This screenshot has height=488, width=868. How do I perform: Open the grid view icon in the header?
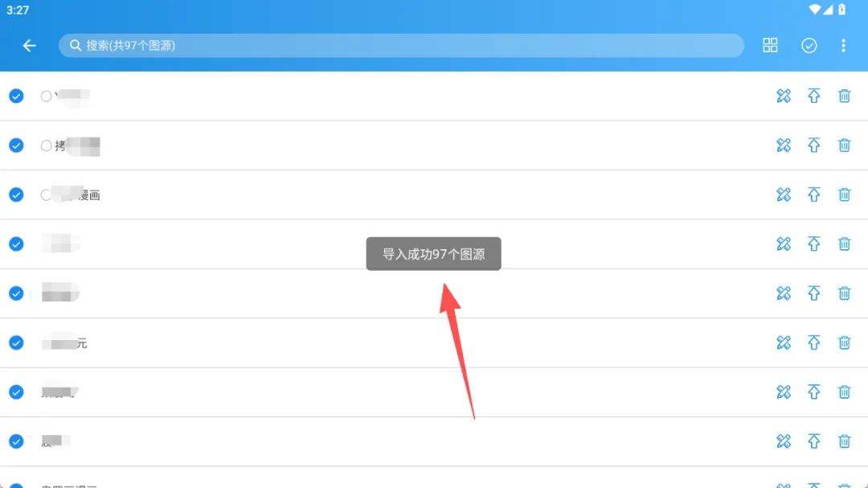[770, 45]
